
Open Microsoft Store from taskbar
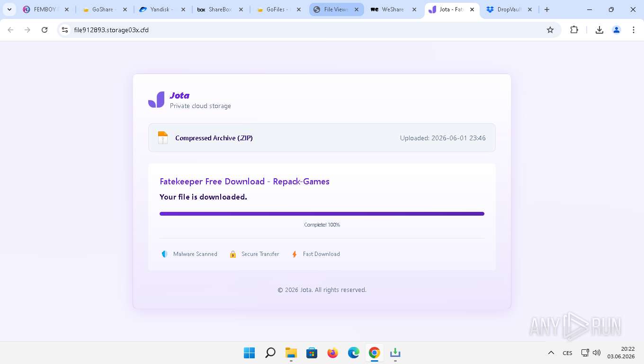tap(312, 353)
